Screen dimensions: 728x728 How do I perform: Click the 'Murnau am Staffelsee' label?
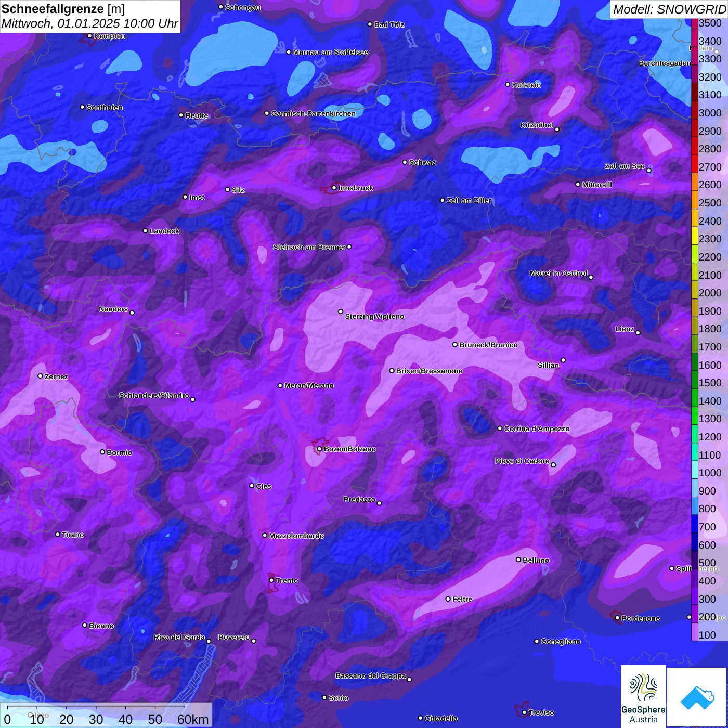[331, 52]
